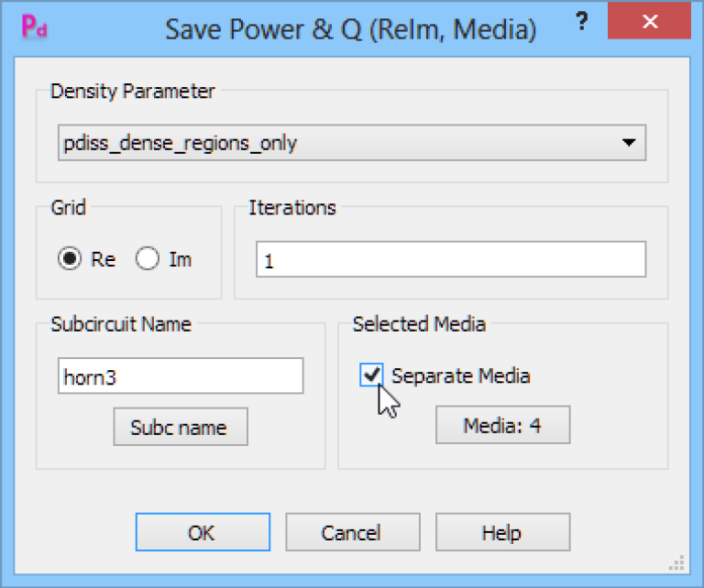The height and width of the screenshot is (588, 704).
Task: Click the dialog title bar text
Action: pyautogui.click(x=351, y=29)
